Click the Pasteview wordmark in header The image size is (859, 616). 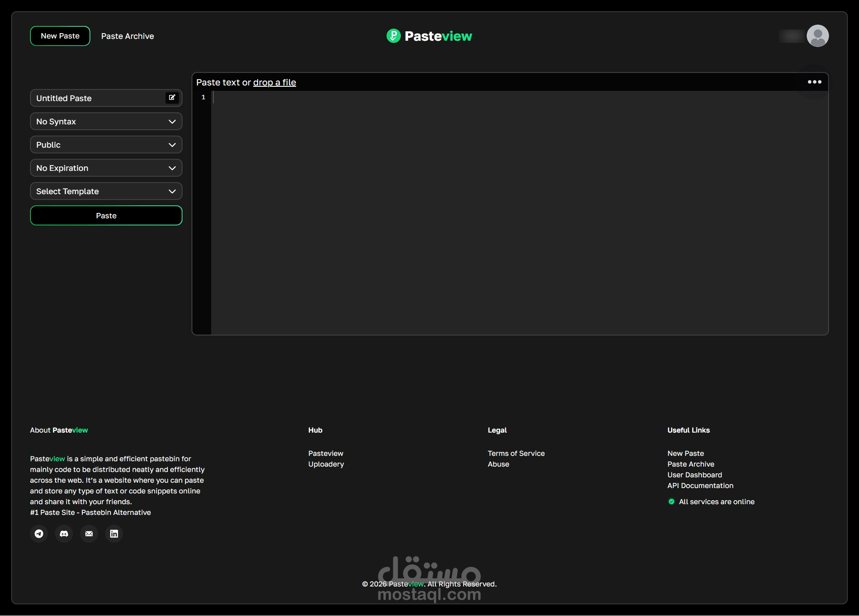click(438, 36)
